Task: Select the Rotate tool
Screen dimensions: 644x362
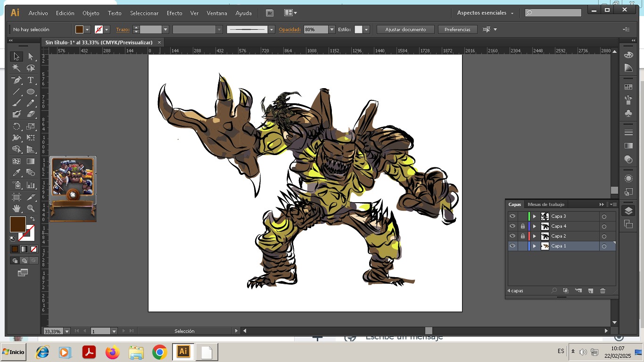Action: pos(16,126)
